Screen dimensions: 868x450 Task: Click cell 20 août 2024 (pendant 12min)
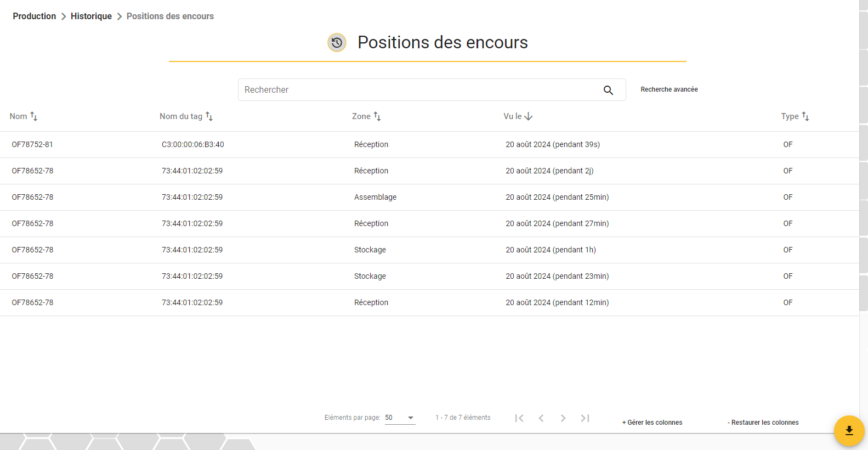click(x=557, y=303)
